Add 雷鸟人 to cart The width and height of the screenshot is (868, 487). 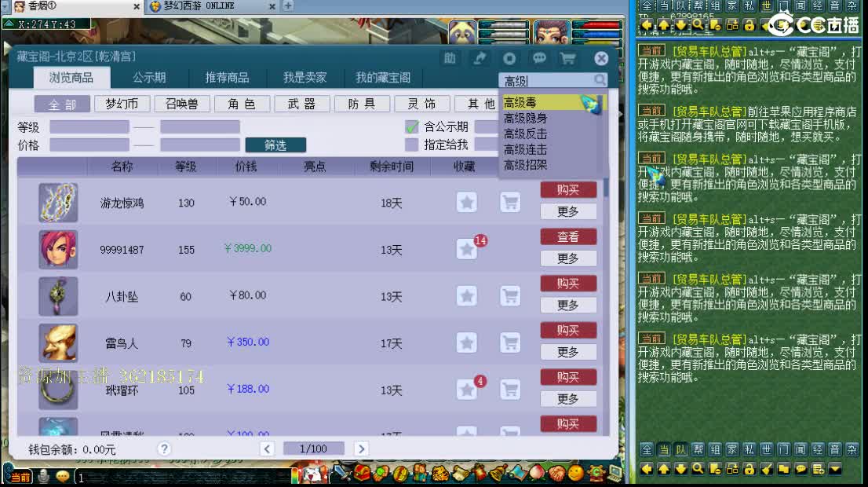510,343
